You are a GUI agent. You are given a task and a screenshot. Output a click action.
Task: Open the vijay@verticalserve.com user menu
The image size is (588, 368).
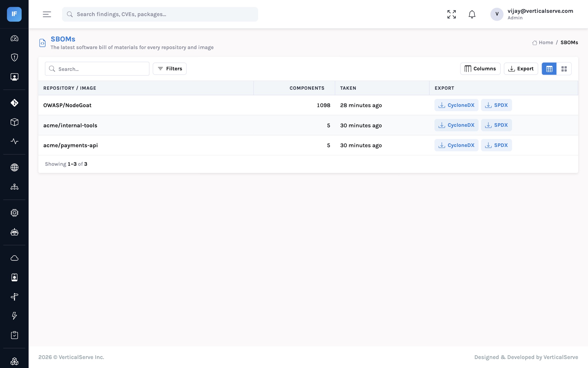pos(532,14)
